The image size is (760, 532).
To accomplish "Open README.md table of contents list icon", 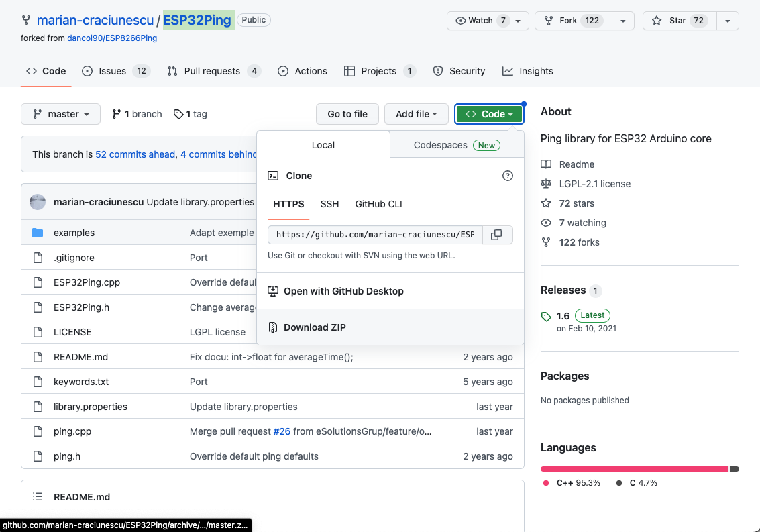I will pos(38,496).
